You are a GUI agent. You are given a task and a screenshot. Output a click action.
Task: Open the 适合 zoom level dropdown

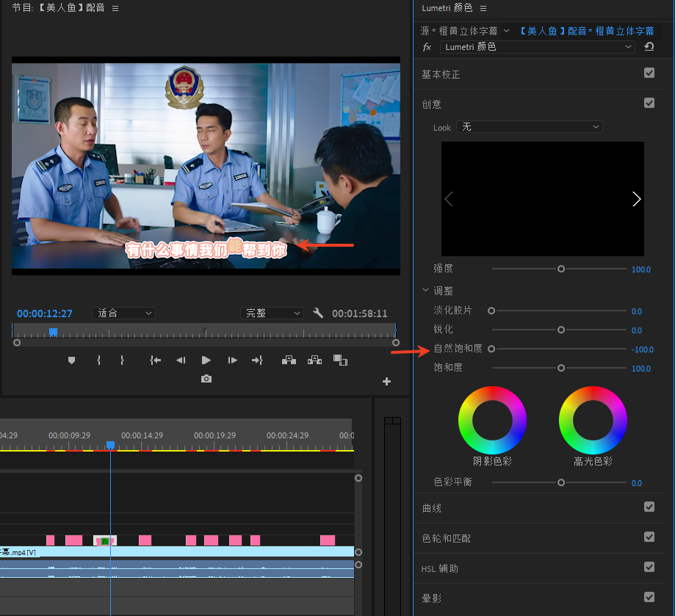123,313
